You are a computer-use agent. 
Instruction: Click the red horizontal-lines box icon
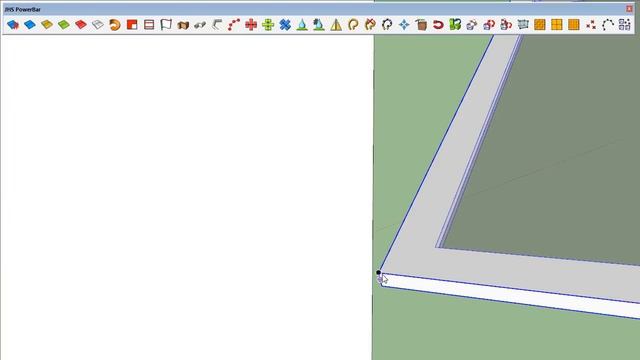149,25
